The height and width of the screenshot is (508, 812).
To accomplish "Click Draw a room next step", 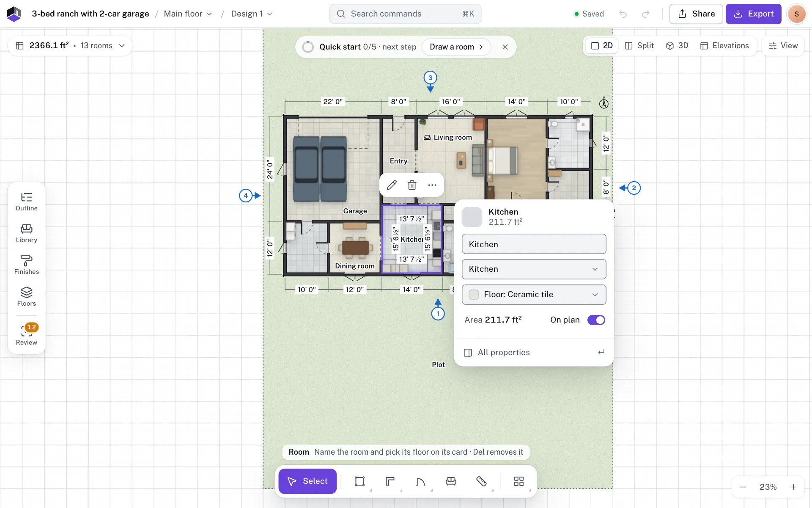I will [x=456, y=47].
